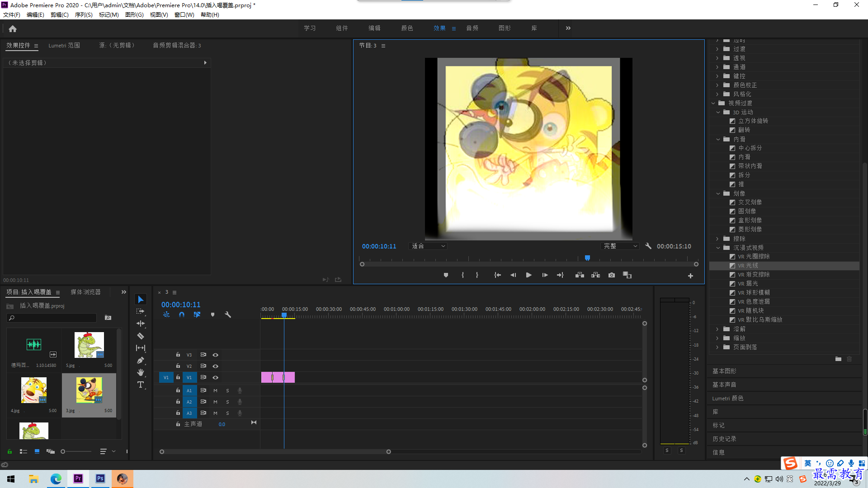Toggle A3 track lock
This screenshot has height=488, width=868.
coord(178,413)
